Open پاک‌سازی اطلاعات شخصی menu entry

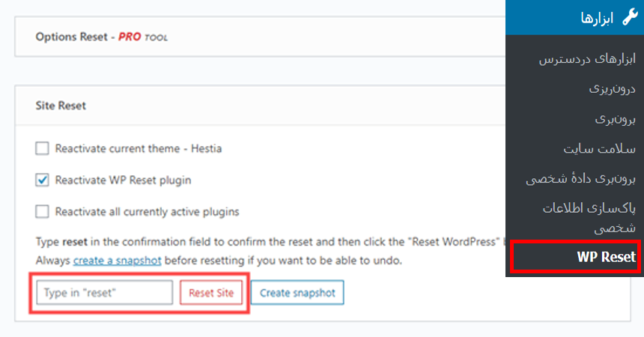pyautogui.click(x=589, y=218)
